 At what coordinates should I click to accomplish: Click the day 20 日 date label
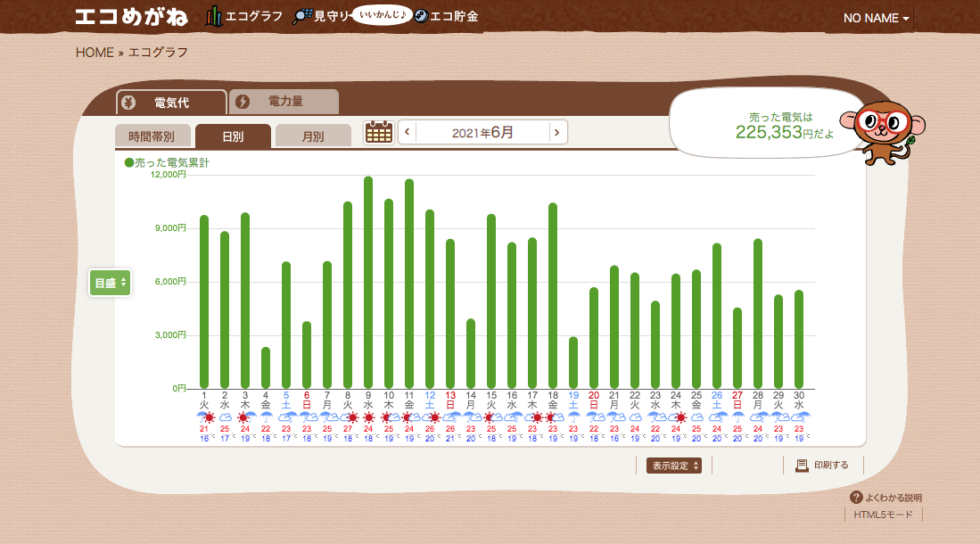594,400
